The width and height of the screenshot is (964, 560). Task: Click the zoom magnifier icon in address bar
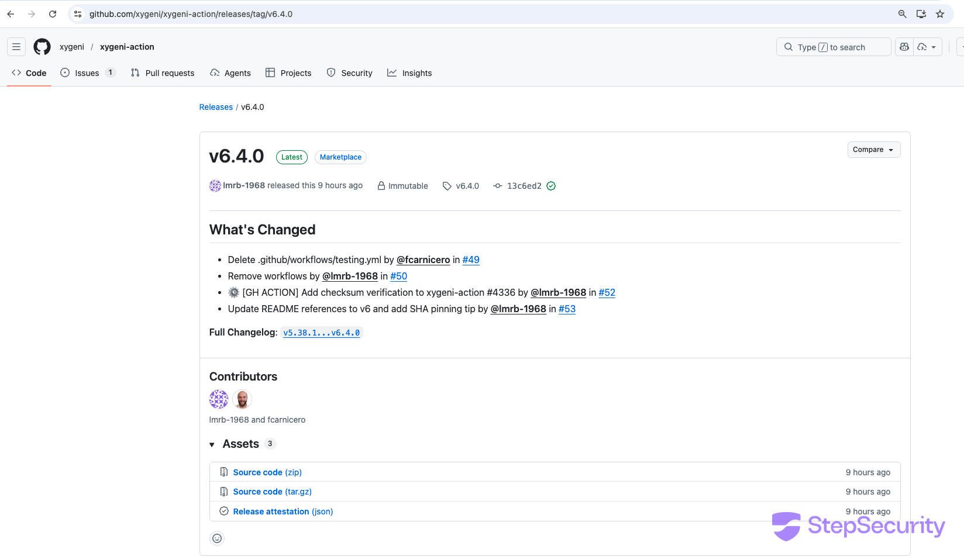pos(903,14)
